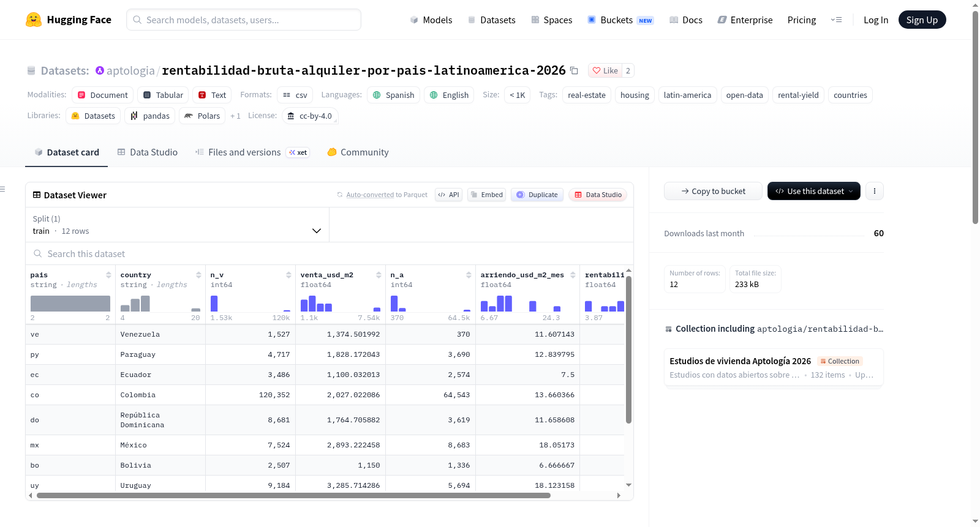
Task: Click Copy to bucket button
Action: point(713,191)
